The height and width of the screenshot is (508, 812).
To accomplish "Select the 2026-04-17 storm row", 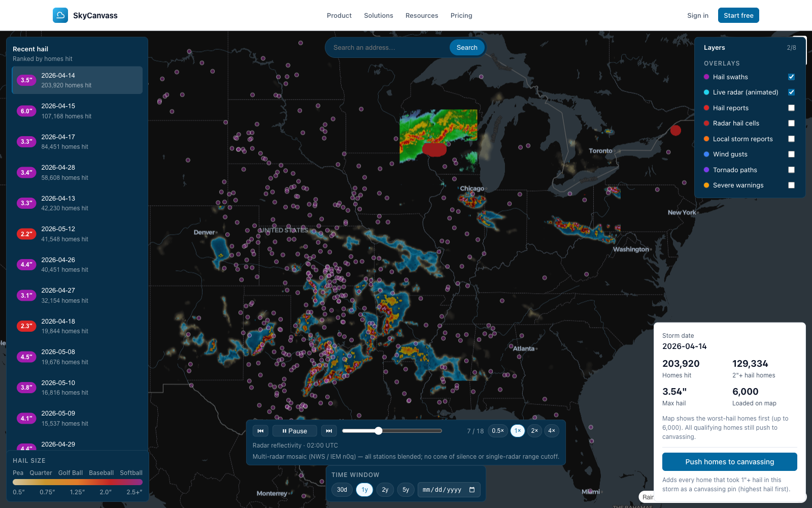I will [77, 142].
